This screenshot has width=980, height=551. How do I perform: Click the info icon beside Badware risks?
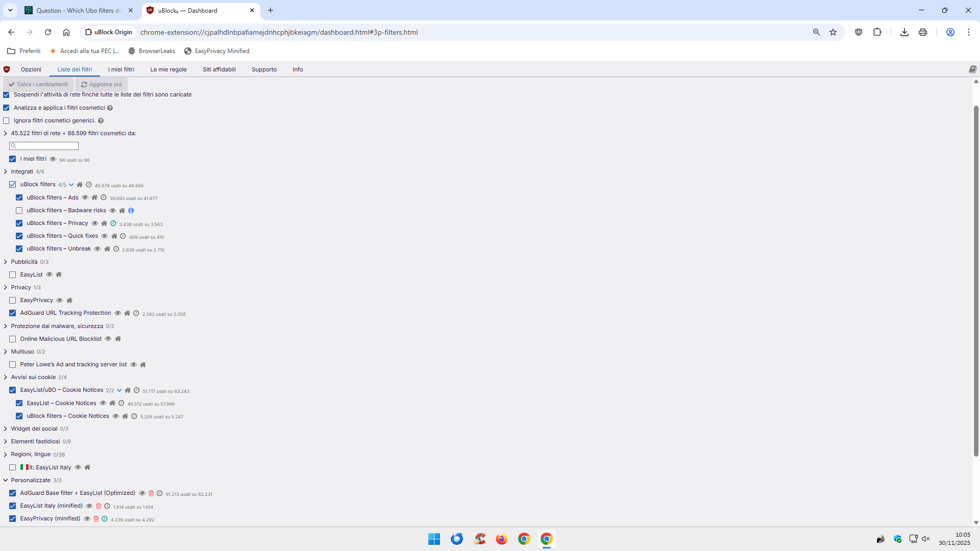pos(131,210)
